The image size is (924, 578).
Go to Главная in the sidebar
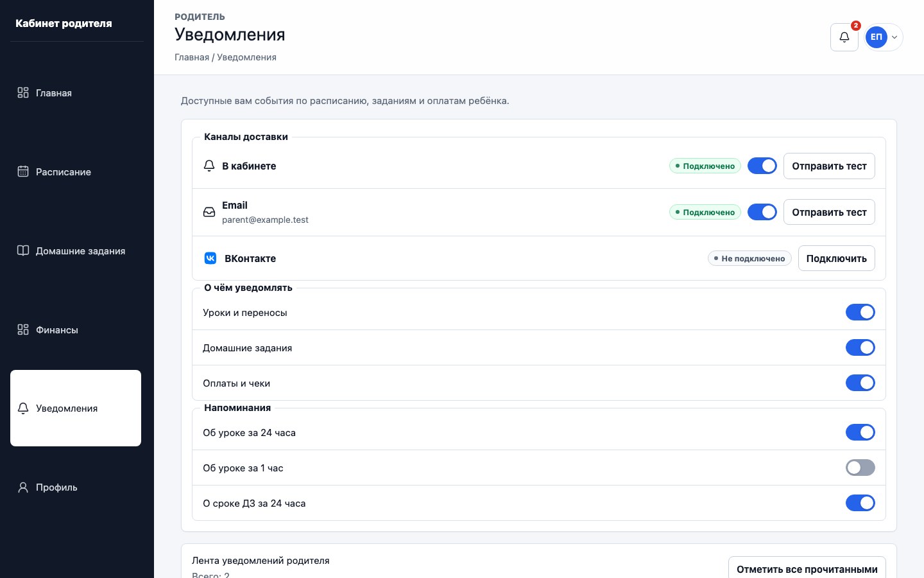point(76,93)
